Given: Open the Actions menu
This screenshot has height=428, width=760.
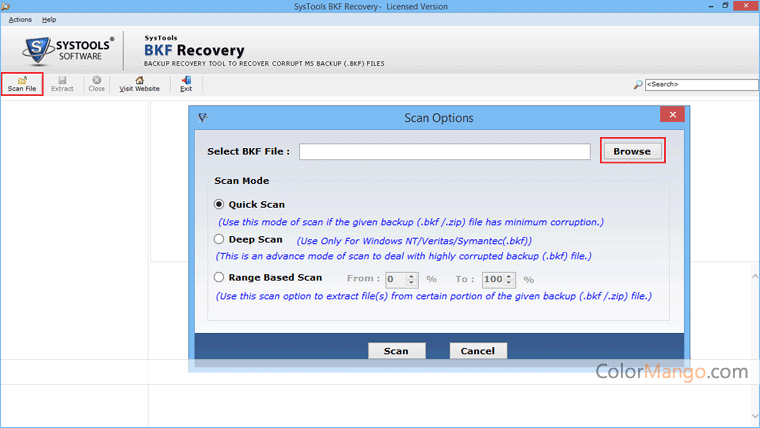Looking at the screenshot, I should pyautogui.click(x=20, y=19).
